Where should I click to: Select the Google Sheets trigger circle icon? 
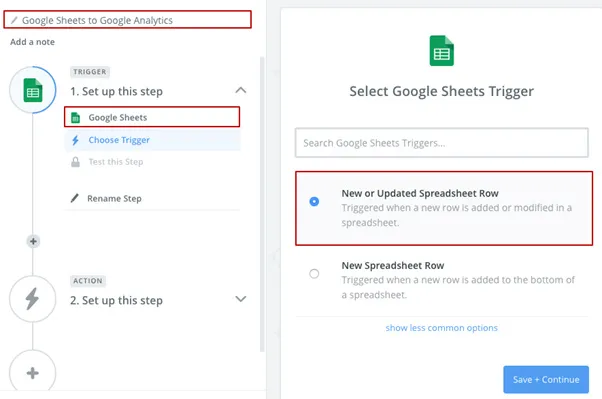point(33,90)
